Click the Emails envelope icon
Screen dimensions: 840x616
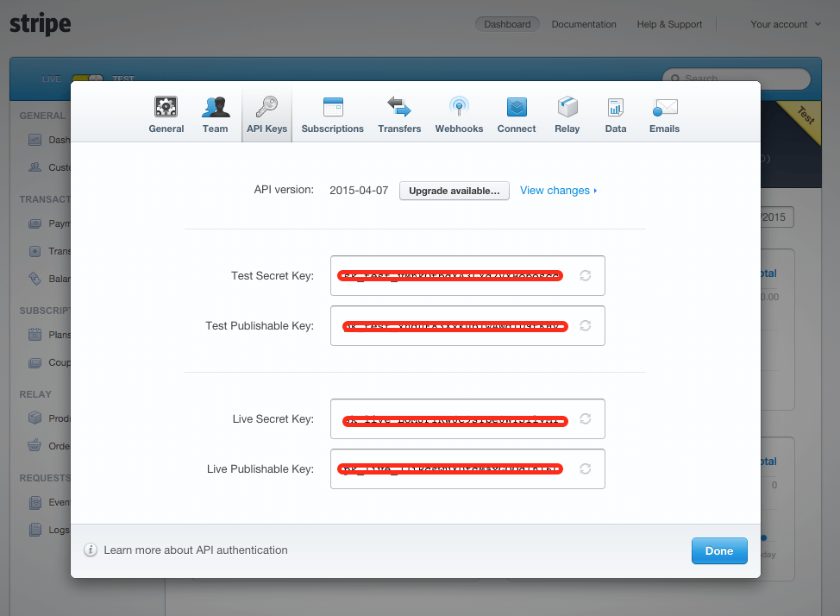[x=664, y=106]
